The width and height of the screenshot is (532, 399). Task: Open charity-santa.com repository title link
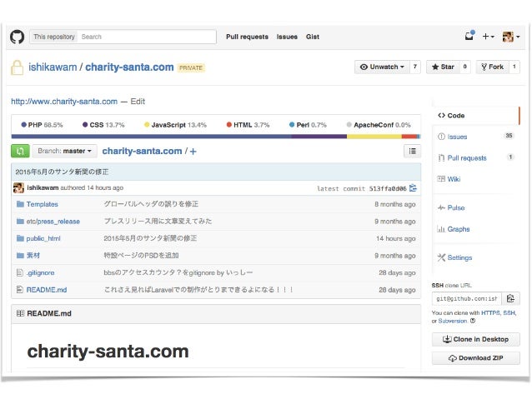click(129, 67)
